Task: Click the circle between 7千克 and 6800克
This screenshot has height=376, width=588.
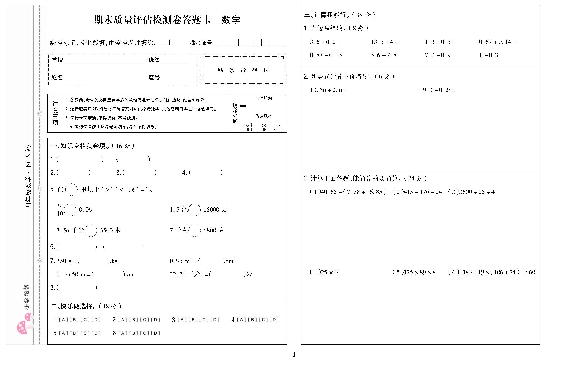Action: click(194, 230)
